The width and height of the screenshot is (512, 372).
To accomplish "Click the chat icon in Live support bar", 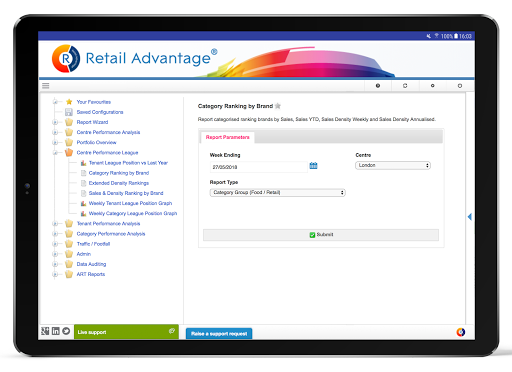I will pyautogui.click(x=172, y=331).
